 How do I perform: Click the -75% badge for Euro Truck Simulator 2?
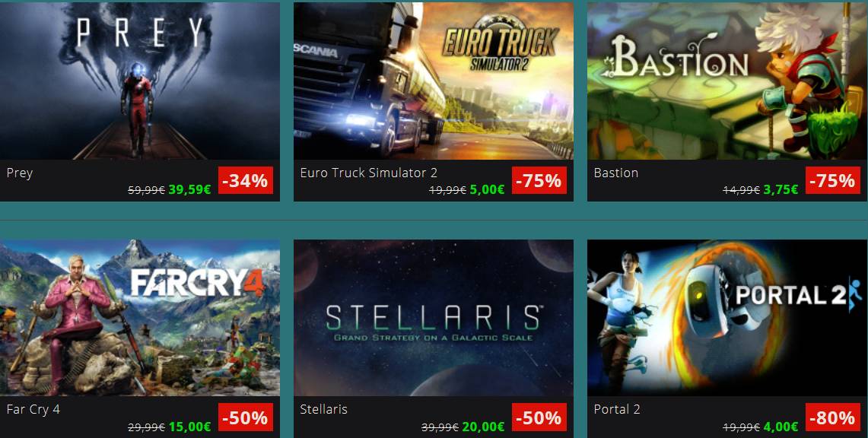click(x=539, y=180)
